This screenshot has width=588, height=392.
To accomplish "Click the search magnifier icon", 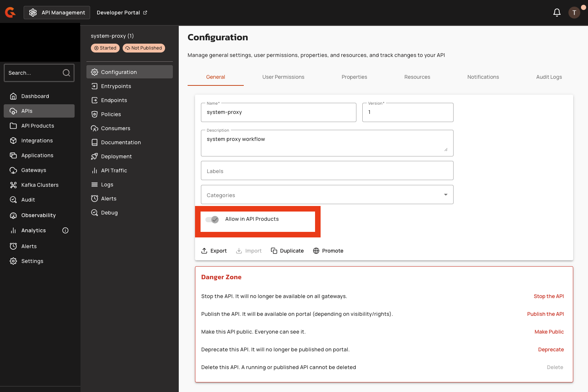I will (66, 73).
